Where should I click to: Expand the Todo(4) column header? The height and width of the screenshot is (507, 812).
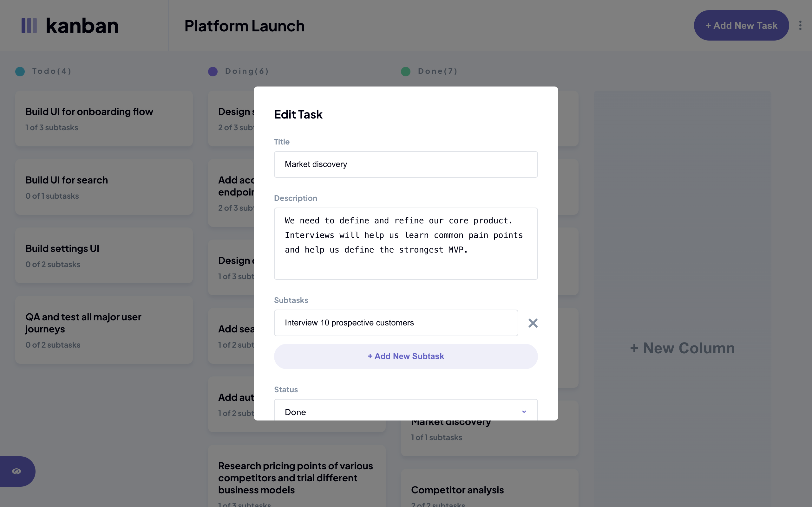(x=52, y=71)
